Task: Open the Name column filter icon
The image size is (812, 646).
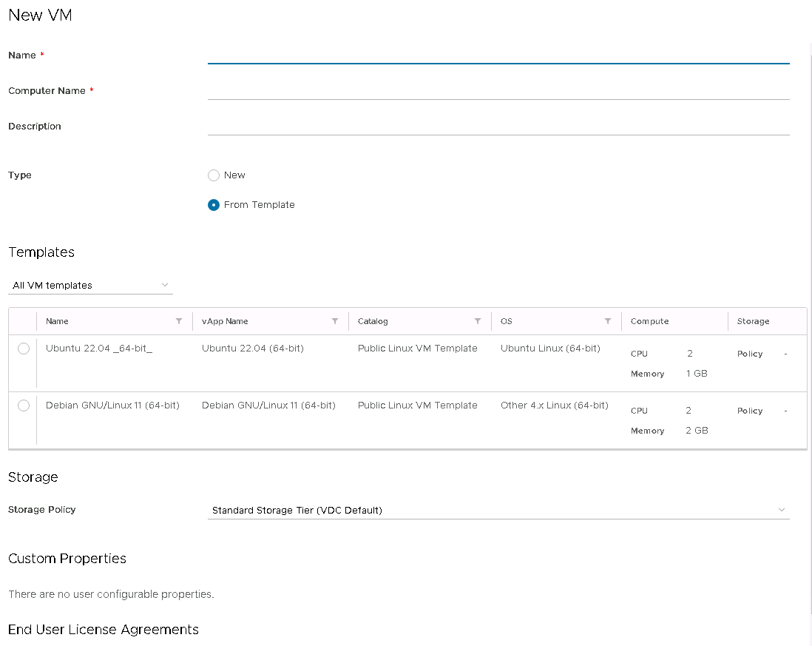Action: pos(179,321)
